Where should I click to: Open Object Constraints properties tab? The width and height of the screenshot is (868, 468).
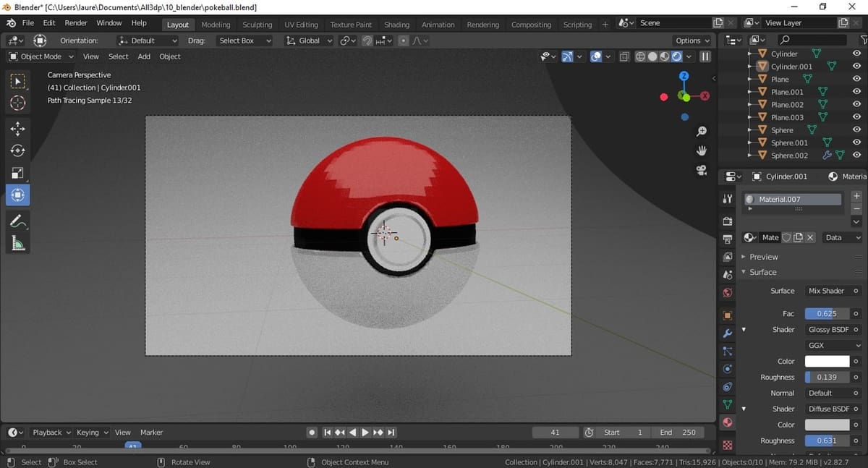tap(728, 387)
